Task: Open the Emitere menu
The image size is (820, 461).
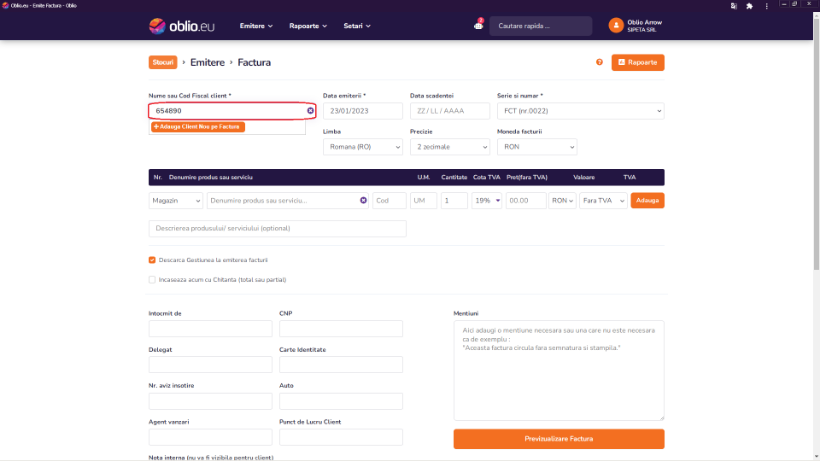Action: tap(256, 25)
